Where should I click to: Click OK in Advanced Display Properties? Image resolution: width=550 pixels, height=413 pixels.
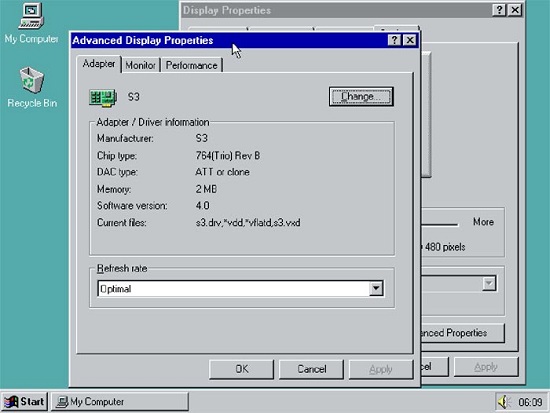[241, 369]
